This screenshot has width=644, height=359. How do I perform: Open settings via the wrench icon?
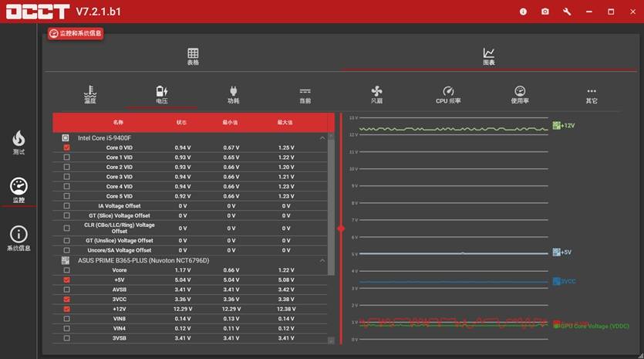[567, 12]
